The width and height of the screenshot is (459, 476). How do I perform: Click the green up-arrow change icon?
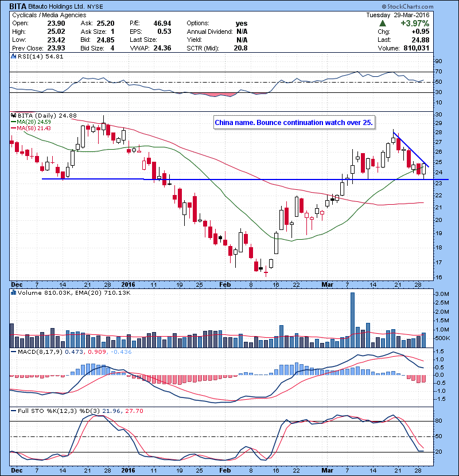coord(383,23)
